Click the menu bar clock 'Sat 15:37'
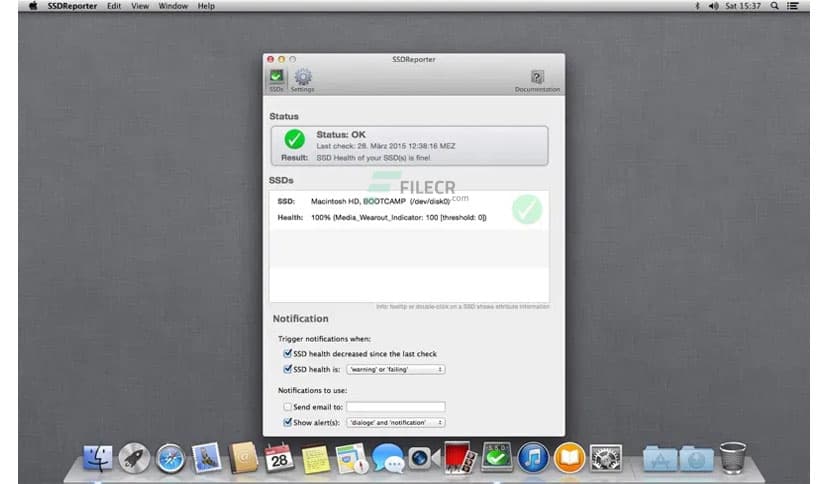Image resolution: width=836 pixels, height=484 pixels. 743,6
